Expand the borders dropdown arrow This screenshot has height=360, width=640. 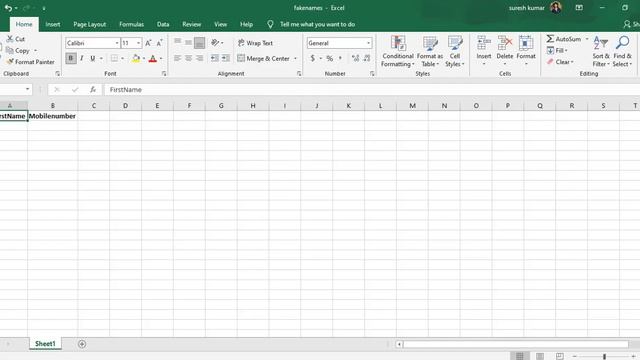tap(122, 58)
